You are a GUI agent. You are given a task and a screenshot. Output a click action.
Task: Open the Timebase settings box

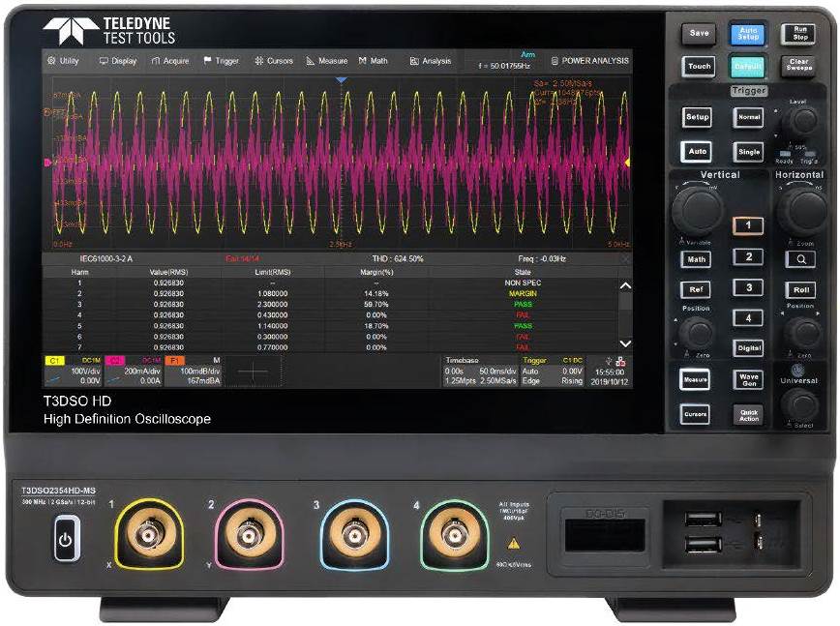point(480,371)
